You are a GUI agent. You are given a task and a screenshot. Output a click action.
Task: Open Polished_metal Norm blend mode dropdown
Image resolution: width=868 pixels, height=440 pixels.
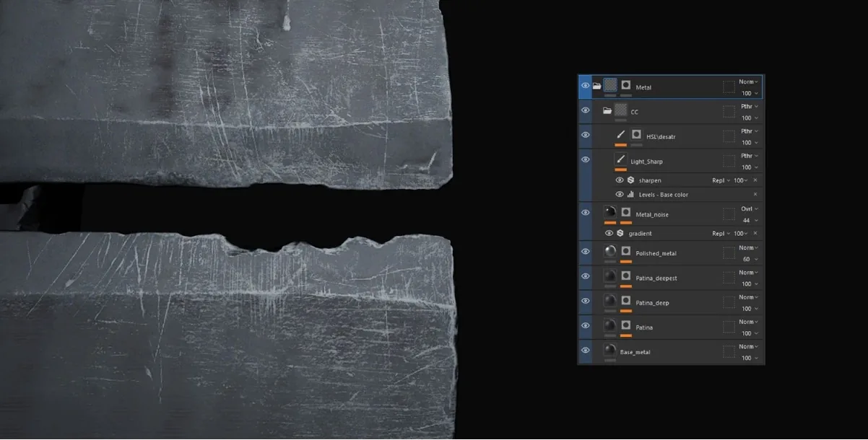coord(748,247)
